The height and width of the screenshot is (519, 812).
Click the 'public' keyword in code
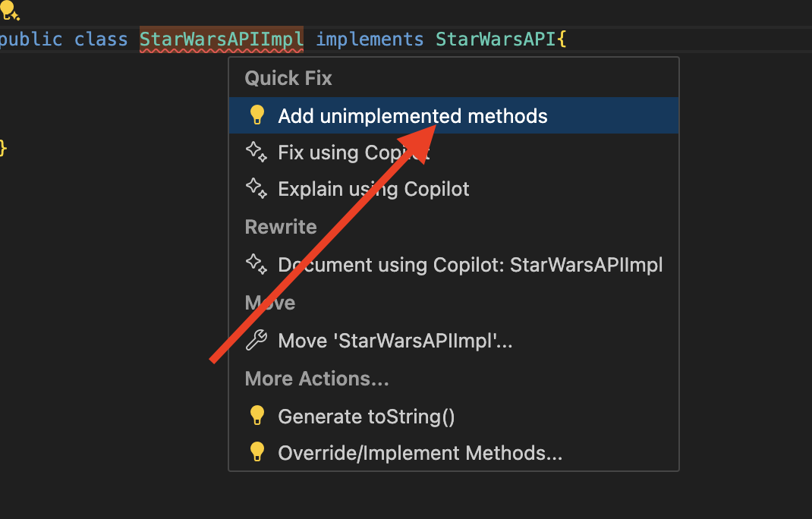(31, 39)
